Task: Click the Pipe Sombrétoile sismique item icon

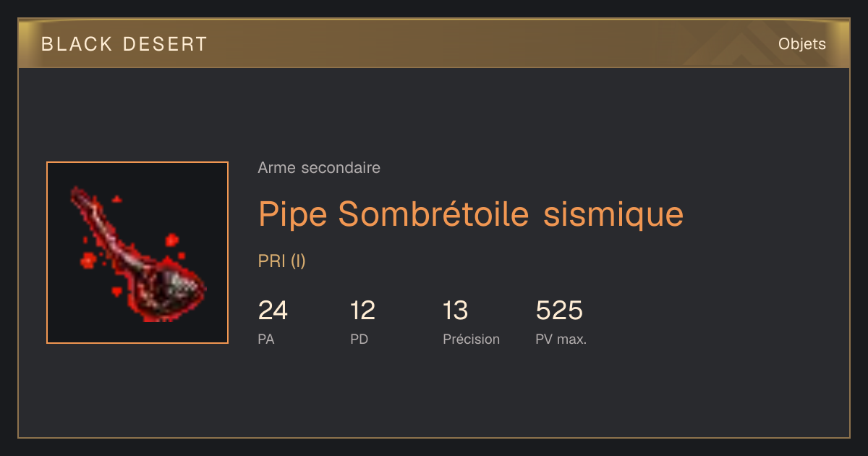Action: click(x=137, y=253)
